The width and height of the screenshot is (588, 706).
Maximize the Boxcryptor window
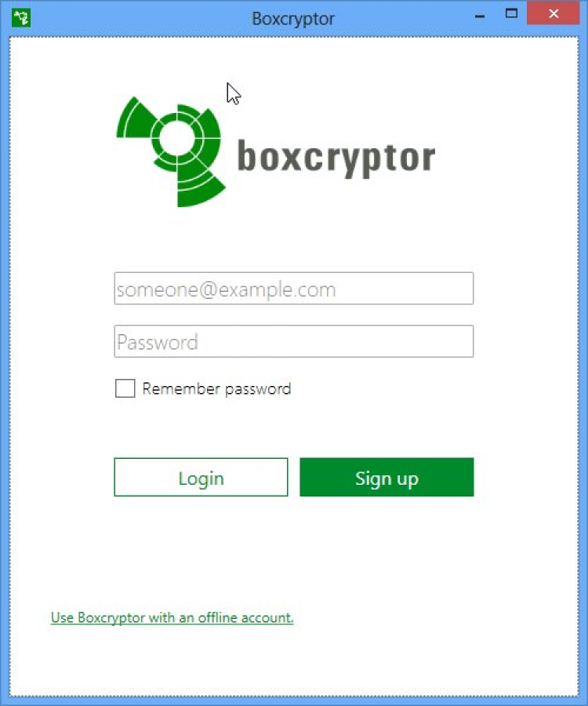tap(511, 13)
